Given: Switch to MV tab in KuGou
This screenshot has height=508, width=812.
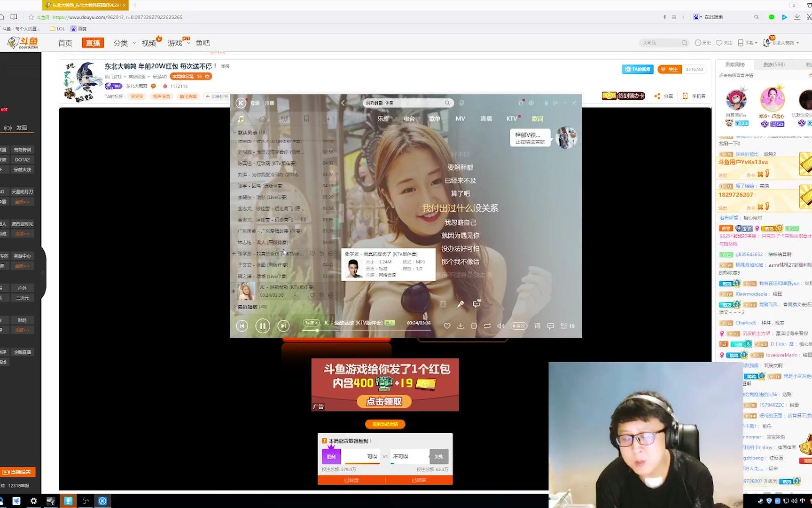Looking at the screenshot, I should 461,119.
